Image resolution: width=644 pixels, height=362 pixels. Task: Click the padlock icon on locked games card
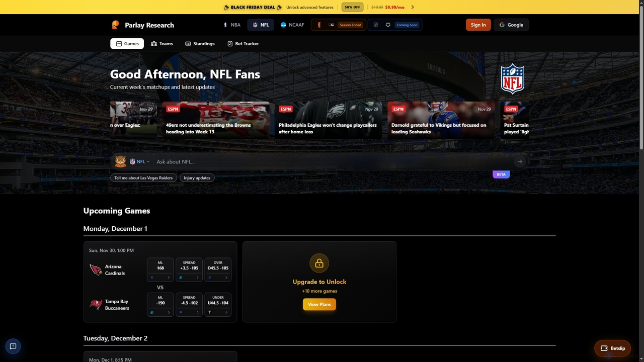click(319, 263)
